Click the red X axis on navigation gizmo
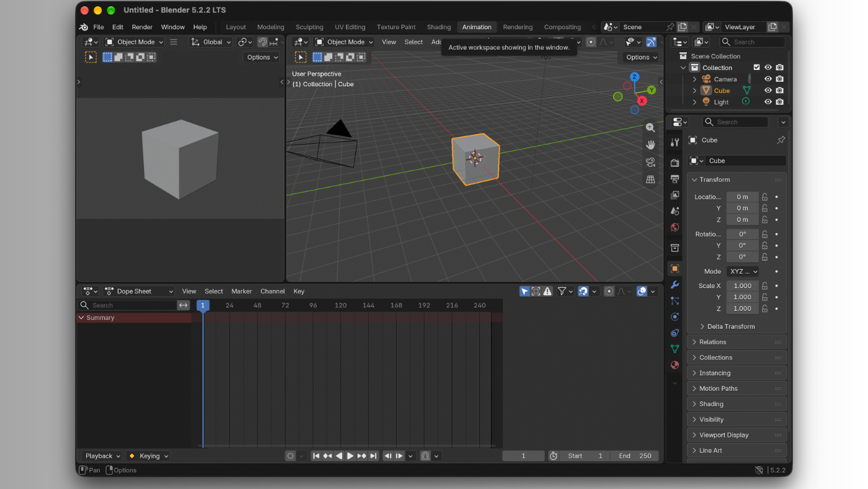 tap(642, 101)
